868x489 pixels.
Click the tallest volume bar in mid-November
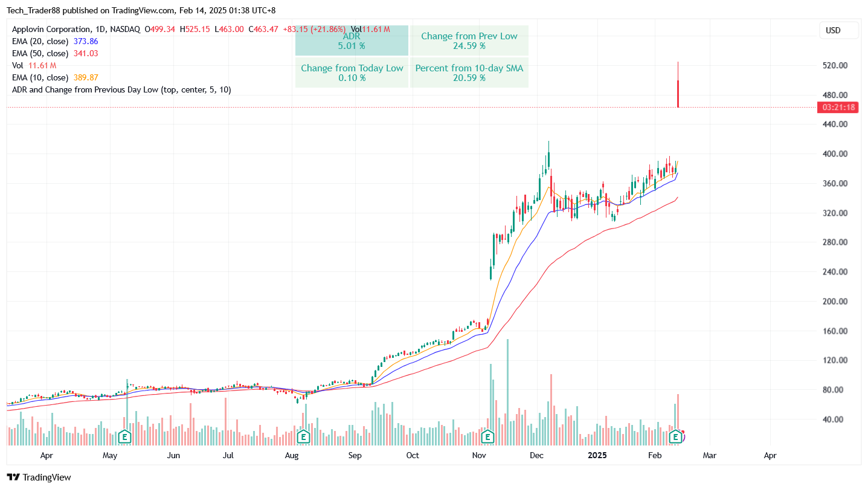507,392
